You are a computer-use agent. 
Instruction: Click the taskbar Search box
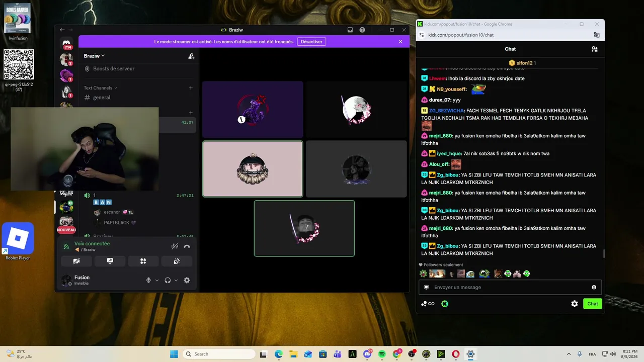(219, 354)
